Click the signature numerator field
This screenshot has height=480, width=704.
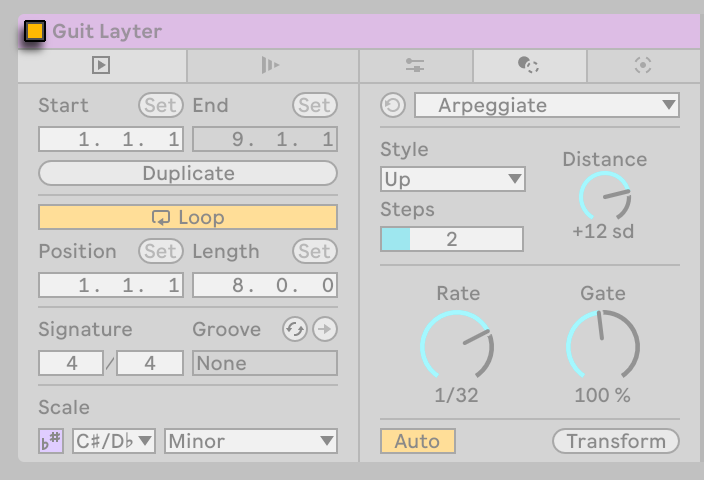[x=71, y=363]
